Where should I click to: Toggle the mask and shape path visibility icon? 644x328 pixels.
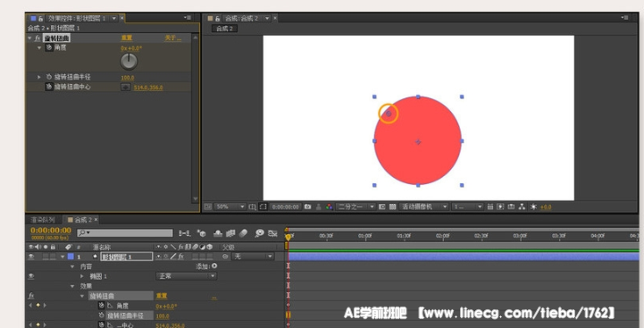pyautogui.click(x=263, y=206)
